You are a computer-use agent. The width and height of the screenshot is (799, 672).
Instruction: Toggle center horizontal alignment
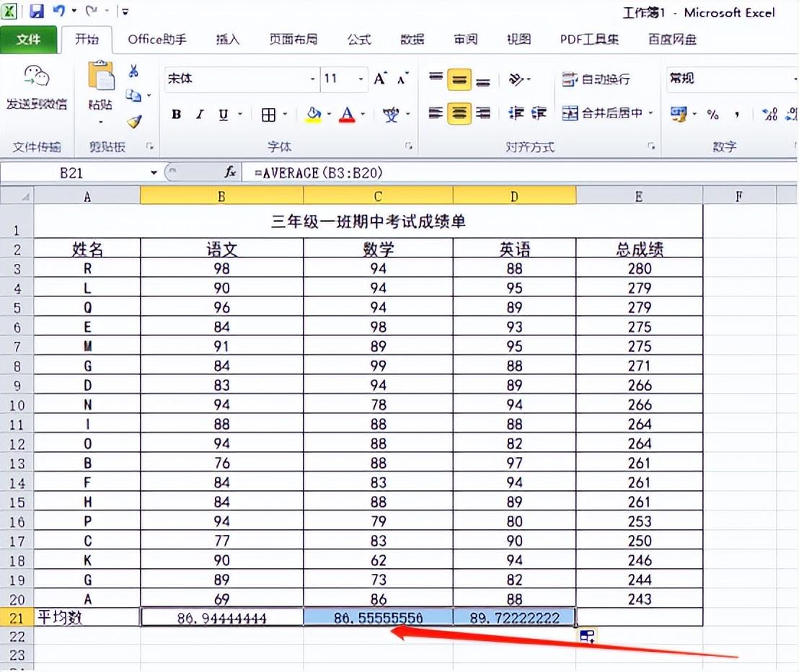(459, 113)
